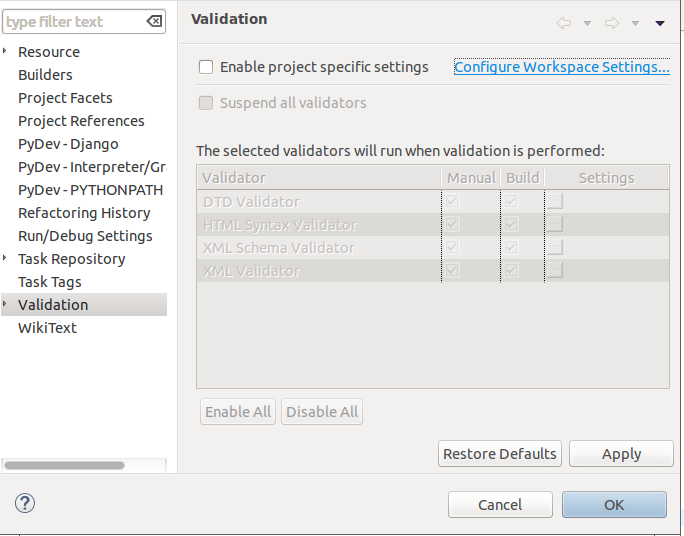The width and height of the screenshot is (684, 536).
Task: Clear the filter text field icon
Action: (x=154, y=21)
